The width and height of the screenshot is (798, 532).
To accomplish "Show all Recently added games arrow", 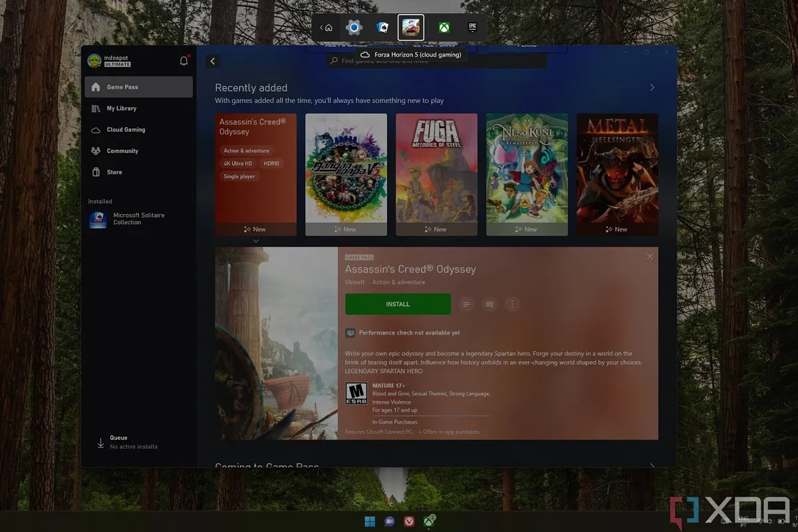I will pos(652,88).
